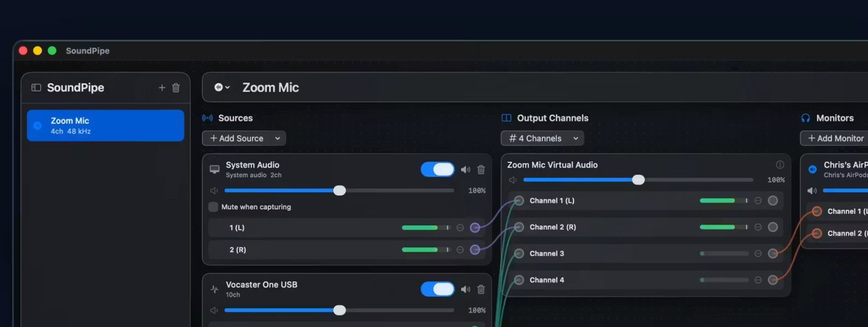Toggle the Vocaster One USB source switch
This screenshot has width=868, height=327.
pyautogui.click(x=438, y=289)
